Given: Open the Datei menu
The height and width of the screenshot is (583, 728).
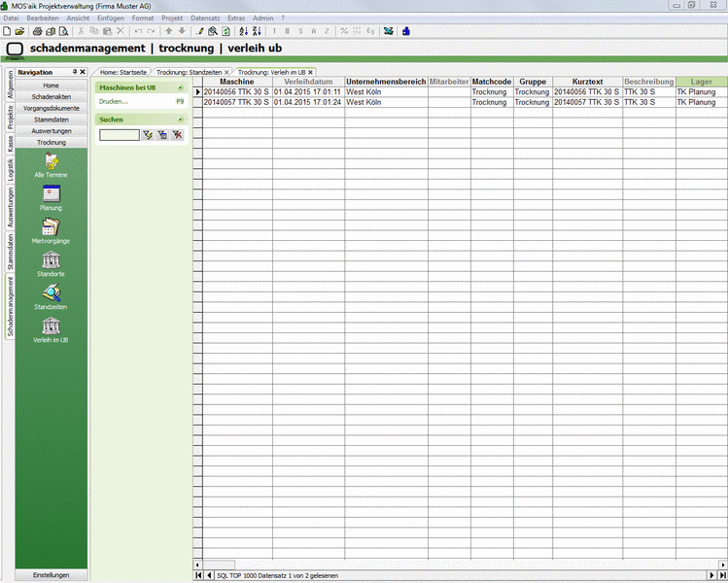Looking at the screenshot, I should [11, 18].
